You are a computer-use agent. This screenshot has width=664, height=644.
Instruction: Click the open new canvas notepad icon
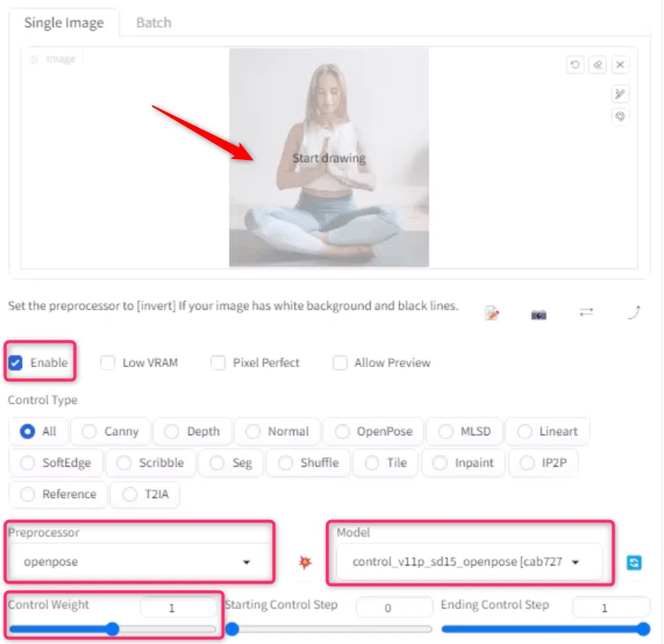tap(492, 314)
